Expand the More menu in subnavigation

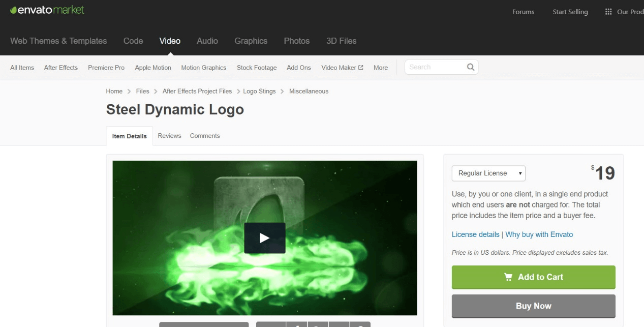point(380,68)
